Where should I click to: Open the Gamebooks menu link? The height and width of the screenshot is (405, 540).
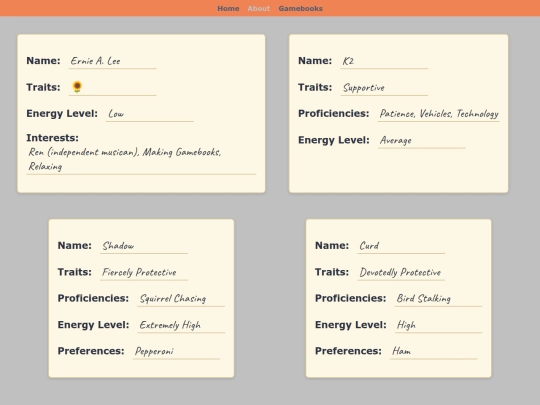point(301,8)
